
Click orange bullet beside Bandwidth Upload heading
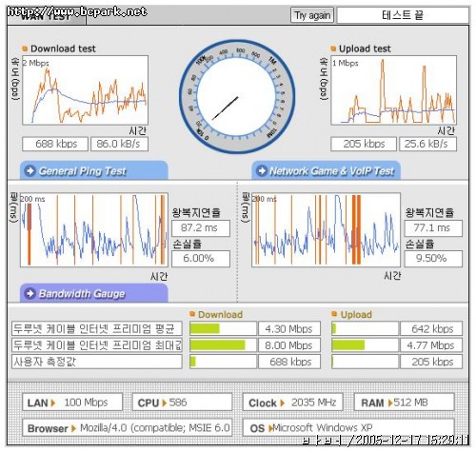[x=334, y=314]
